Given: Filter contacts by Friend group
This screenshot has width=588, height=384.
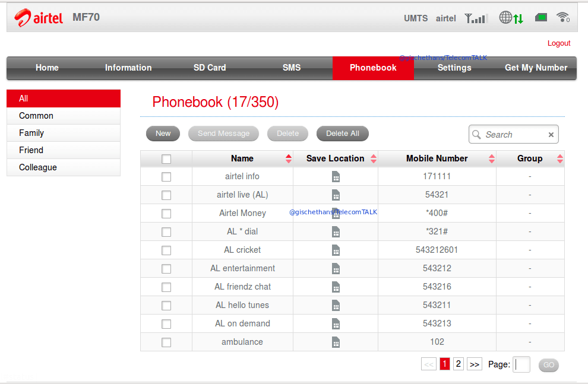Looking at the screenshot, I should click(x=64, y=150).
